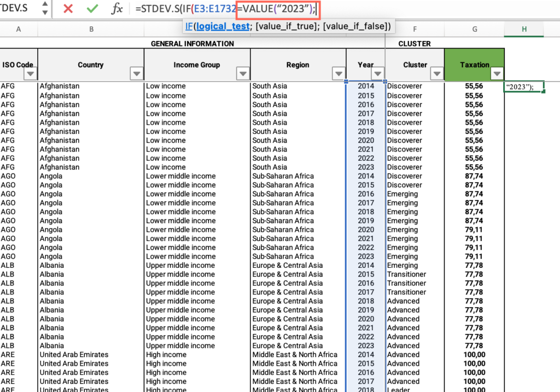Open the Region filter dropdown
Image resolution: width=560 pixels, height=392 pixels.
tap(338, 74)
